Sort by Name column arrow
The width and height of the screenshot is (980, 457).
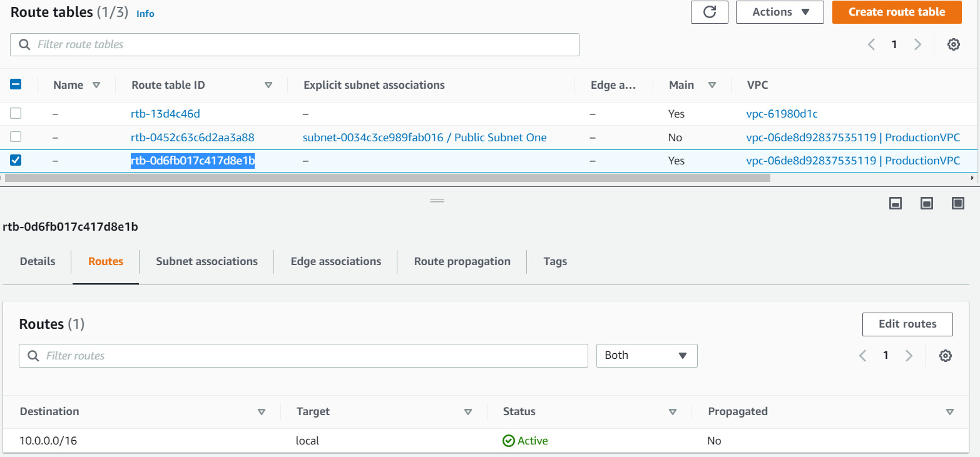pyautogui.click(x=96, y=85)
